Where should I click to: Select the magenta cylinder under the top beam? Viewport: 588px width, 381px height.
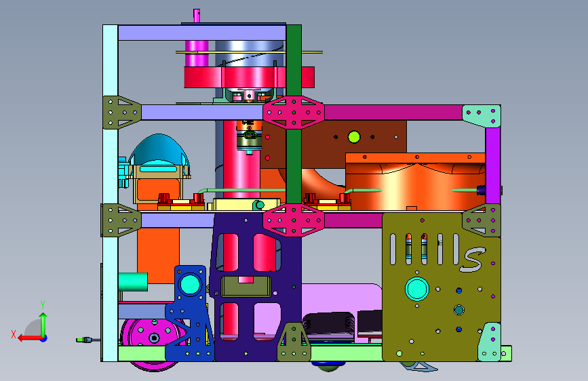(x=197, y=54)
